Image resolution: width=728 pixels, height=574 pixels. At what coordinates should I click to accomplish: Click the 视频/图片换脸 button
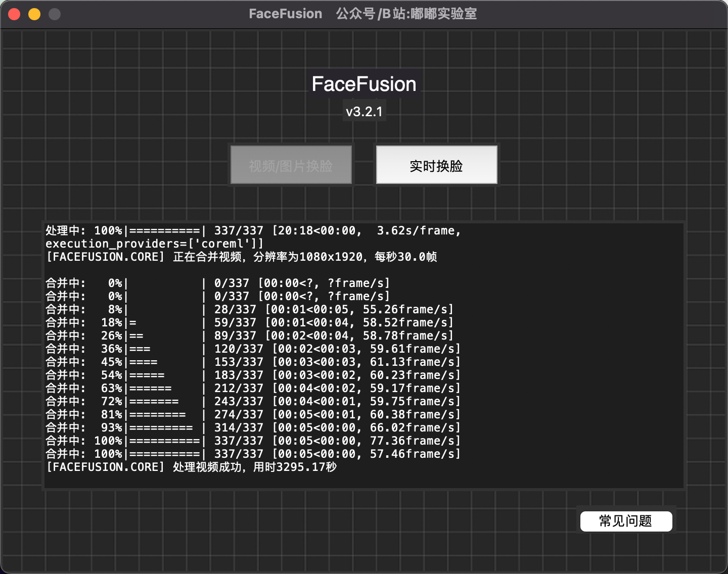pos(291,165)
